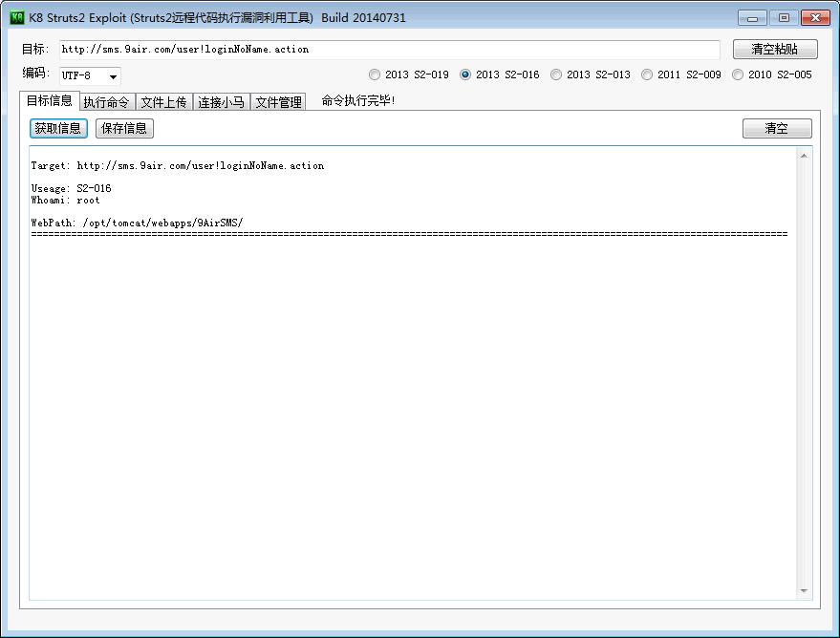840x638 pixels.
Task: Click the 'Whoami: root' output line
Action: pos(65,201)
